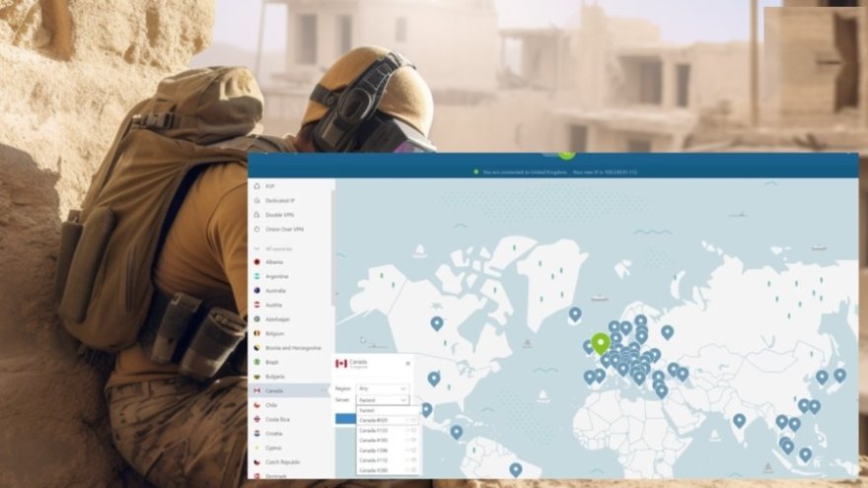Click the P2P specialty server icon
Viewport: 868px width, 488px height.
tap(257, 185)
